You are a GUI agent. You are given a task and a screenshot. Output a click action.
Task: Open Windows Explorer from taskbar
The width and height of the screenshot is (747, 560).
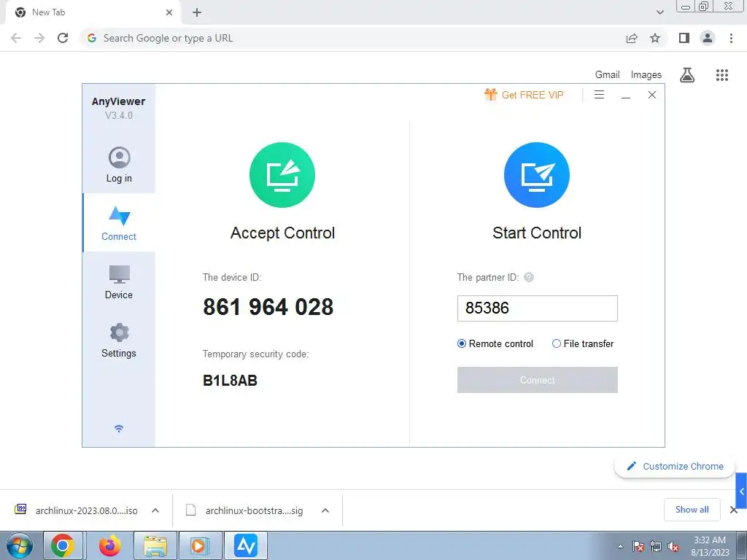(155, 545)
